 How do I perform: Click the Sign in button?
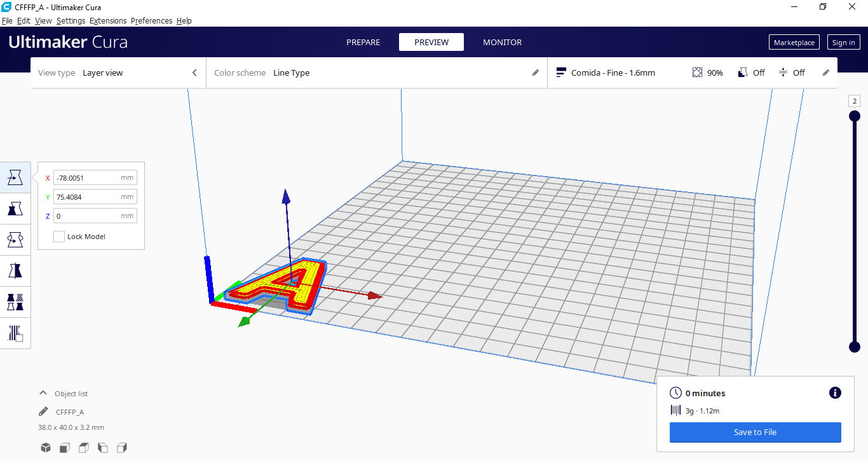pos(843,43)
